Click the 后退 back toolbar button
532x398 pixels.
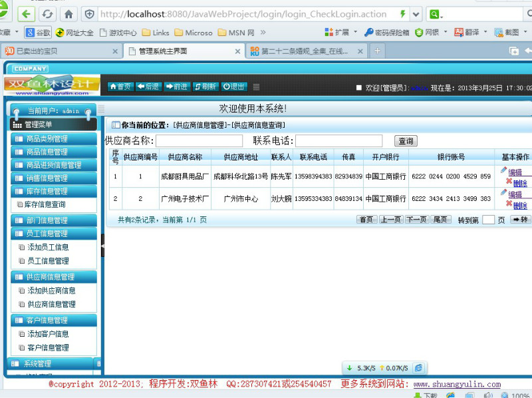tap(148, 87)
